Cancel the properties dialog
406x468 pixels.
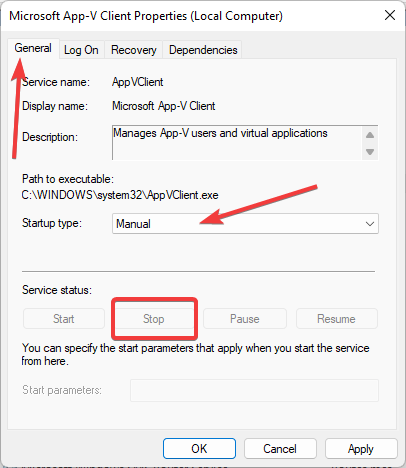tap(280, 449)
